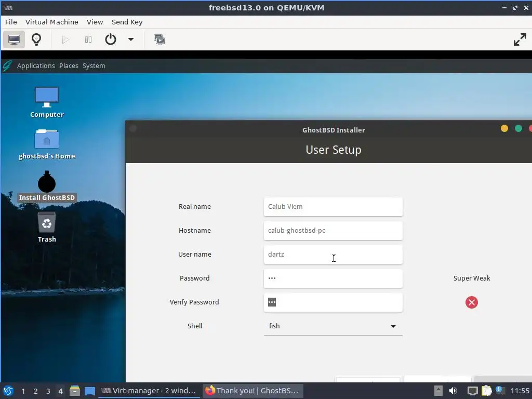Select the Install GhostBSD desktop icon
This screenshot has width=532, height=399.
coord(47,186)
